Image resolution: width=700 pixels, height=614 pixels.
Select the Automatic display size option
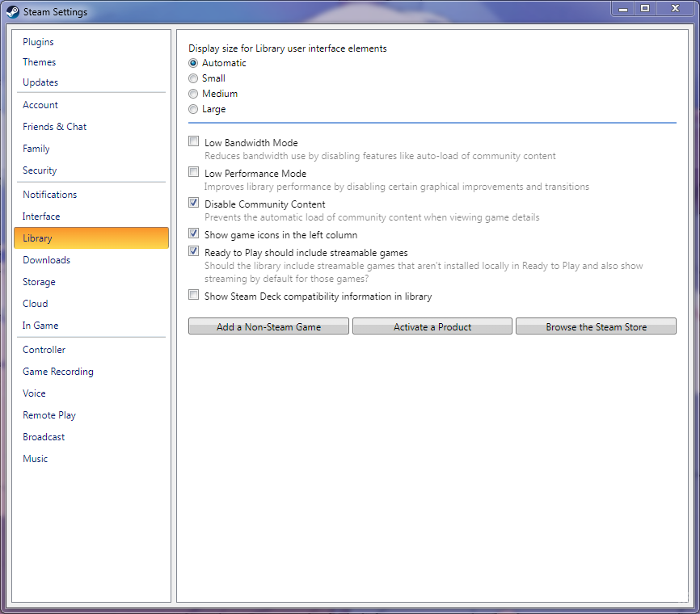pyautogui.click(x=193, y=63)
